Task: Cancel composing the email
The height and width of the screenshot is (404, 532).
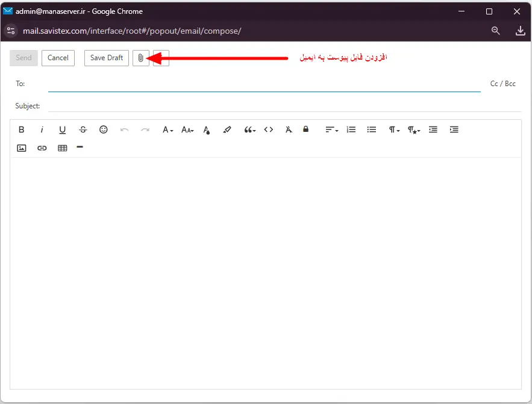Action: coord(58,58)
